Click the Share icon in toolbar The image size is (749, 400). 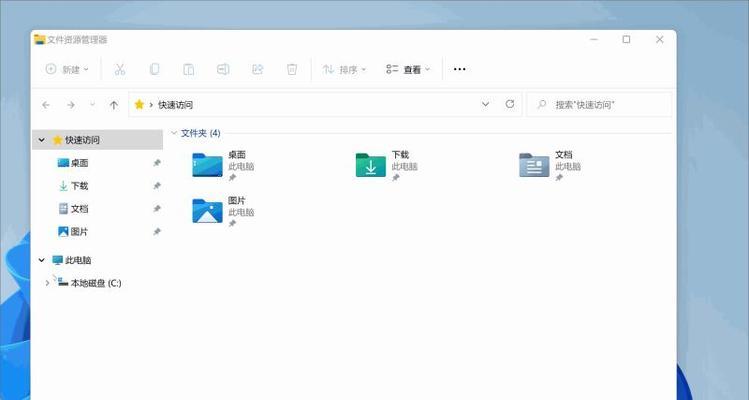pyautogui.click(x=257, y=69)
